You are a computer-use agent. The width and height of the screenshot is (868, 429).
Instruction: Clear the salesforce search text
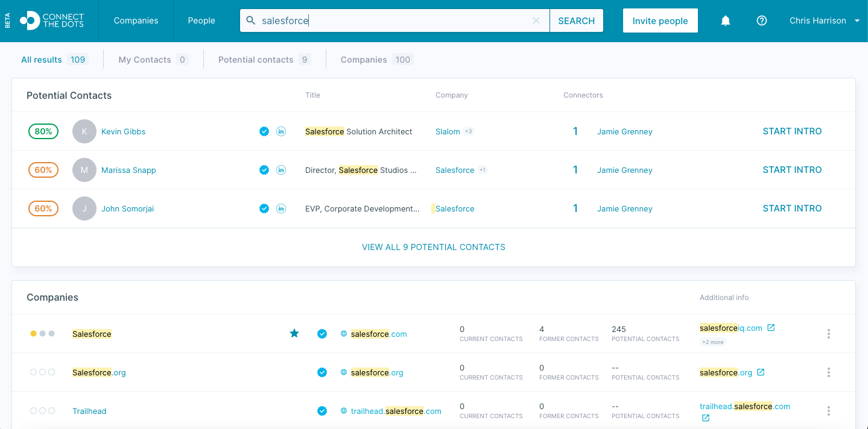[536, 20]
